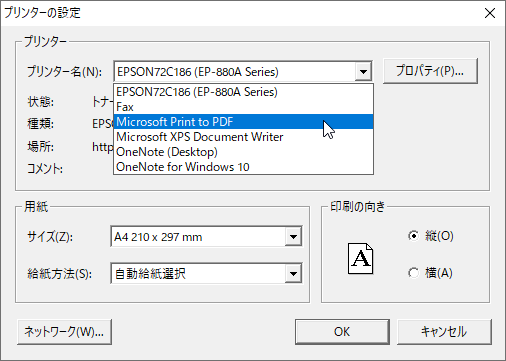Click the page orientation preview icon
Screen dimensions: 506x361
[360, 258]
